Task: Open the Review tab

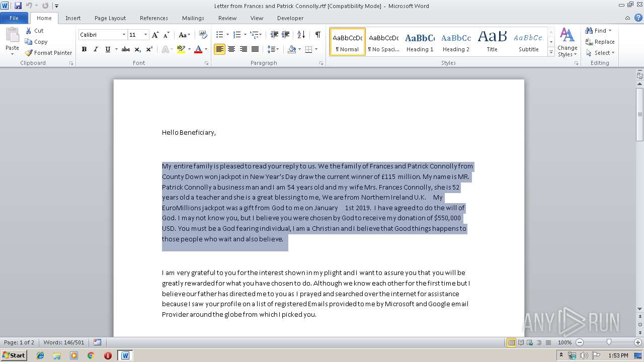Action: coord(227,18)
